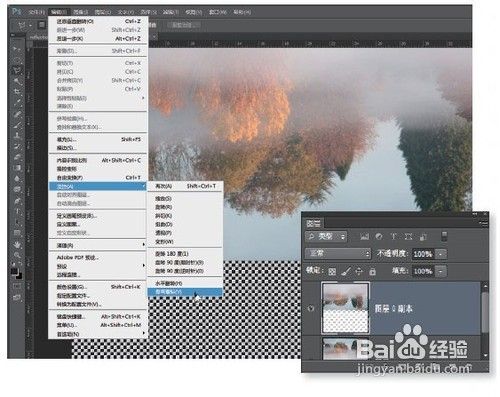Select the Crop tool

pos(17,92)
